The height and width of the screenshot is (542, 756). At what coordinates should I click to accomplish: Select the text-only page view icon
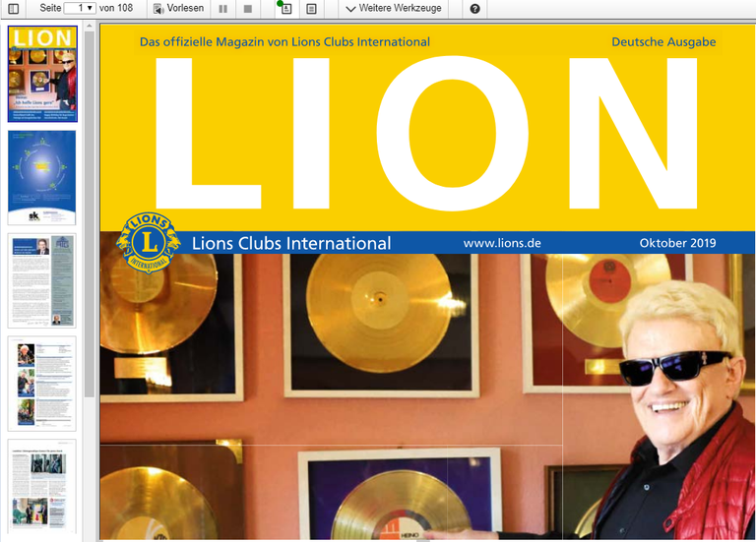click(311, 9)
